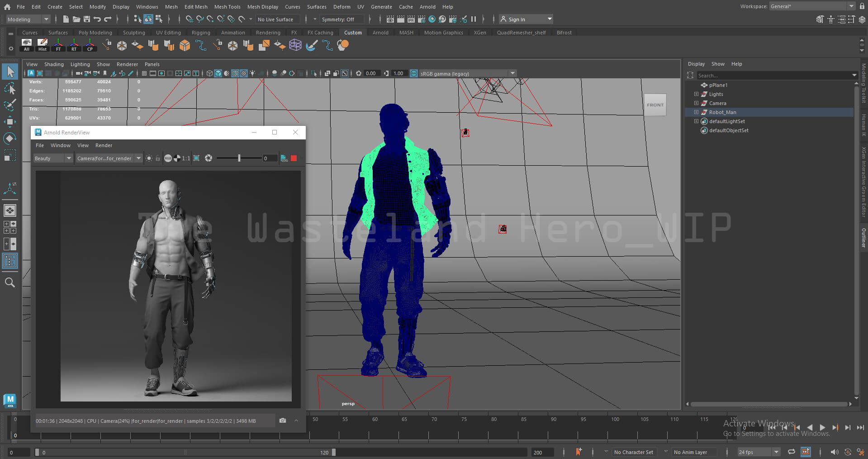The height and width of the screenshot is (459, 868).
Task: Click the FRONT view cube face
Action: pos(655,105)
